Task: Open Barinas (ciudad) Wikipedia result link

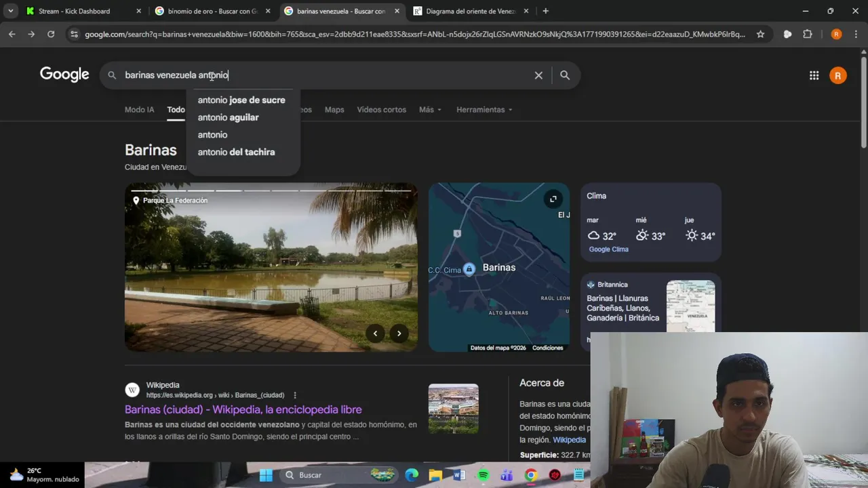Action: 243,409
